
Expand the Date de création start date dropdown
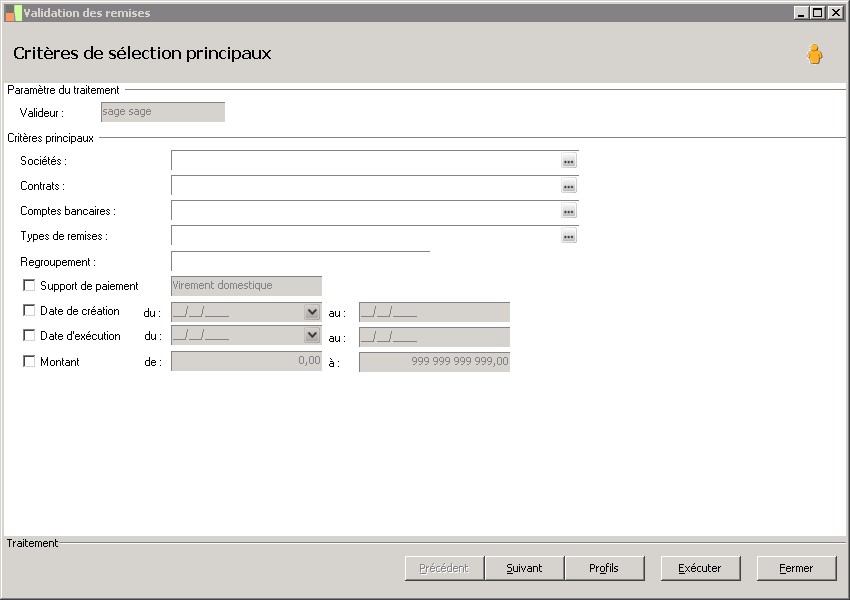pos(312,312)
